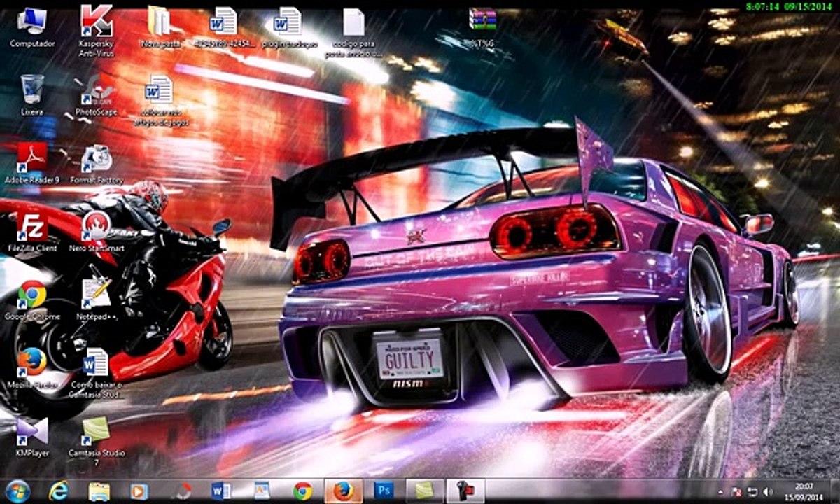Open Photoshop from the taskbar
Screen dimensions: 840x504
(384, 491)
